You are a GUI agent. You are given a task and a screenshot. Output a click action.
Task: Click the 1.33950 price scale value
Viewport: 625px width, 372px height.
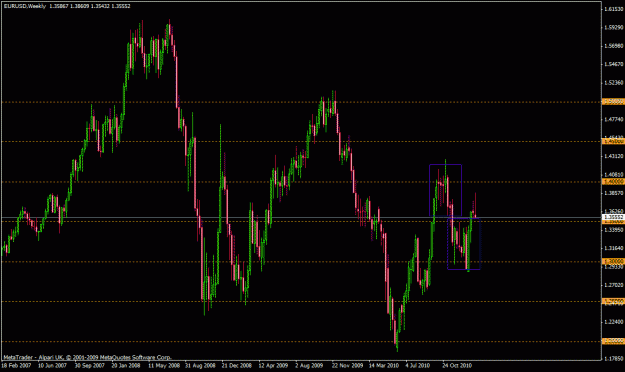point(614,230)
